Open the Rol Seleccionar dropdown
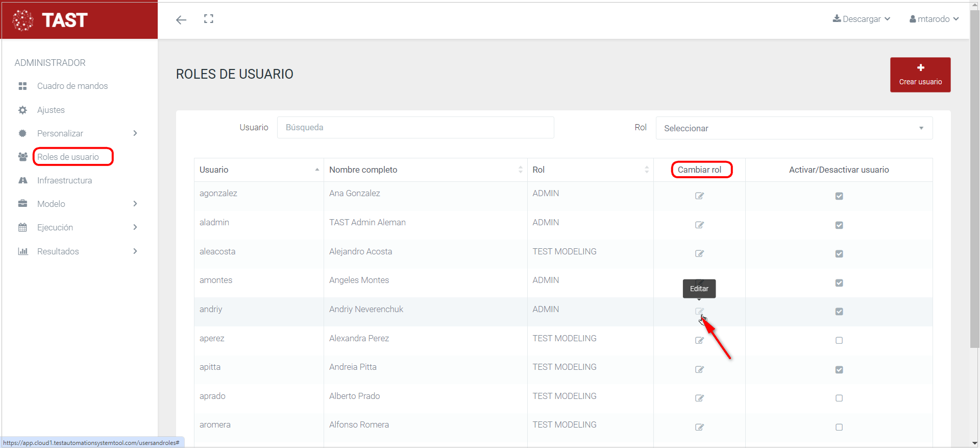Image resolution: width=980 pixels, height=448 pixels. coord(794,128)
